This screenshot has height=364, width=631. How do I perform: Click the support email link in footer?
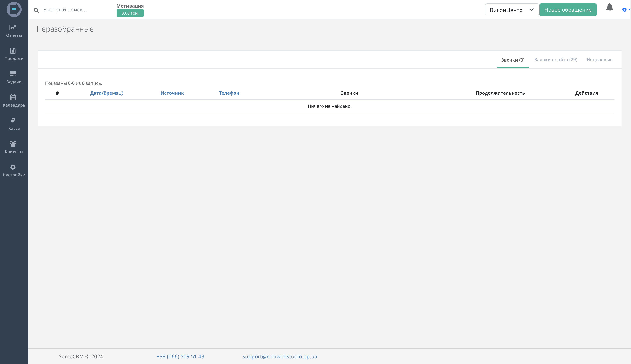coord(280,356)
